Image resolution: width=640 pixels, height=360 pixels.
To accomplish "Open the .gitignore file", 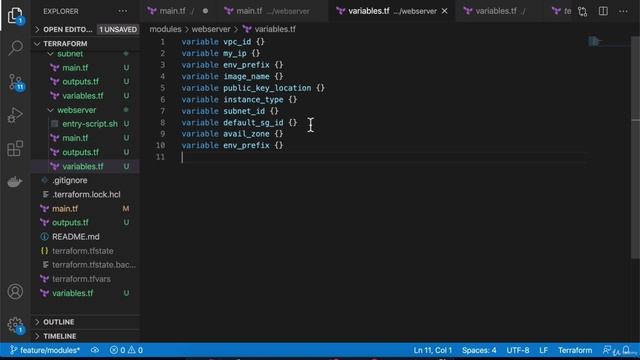I will (69, 180).
